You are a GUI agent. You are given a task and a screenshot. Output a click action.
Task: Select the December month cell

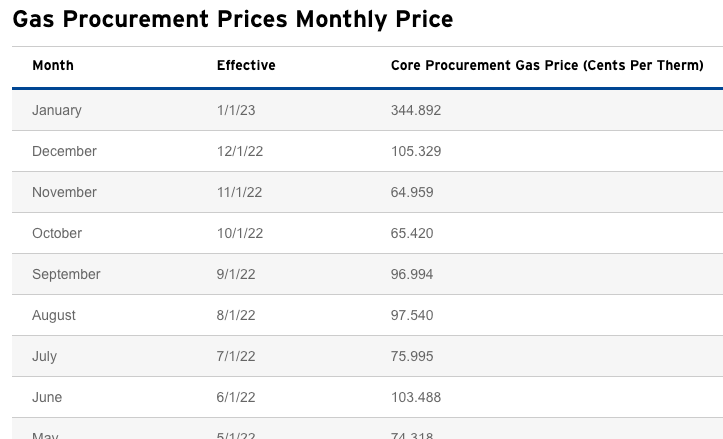[x=64, y=151]
